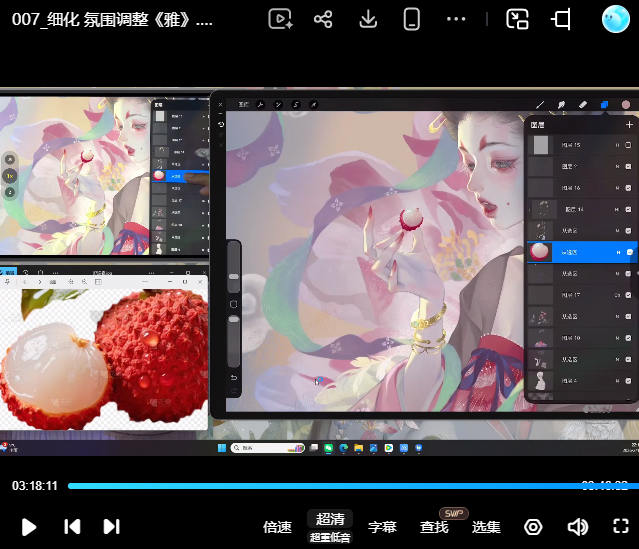Open the player settings ring icon

tap(533, 527)
